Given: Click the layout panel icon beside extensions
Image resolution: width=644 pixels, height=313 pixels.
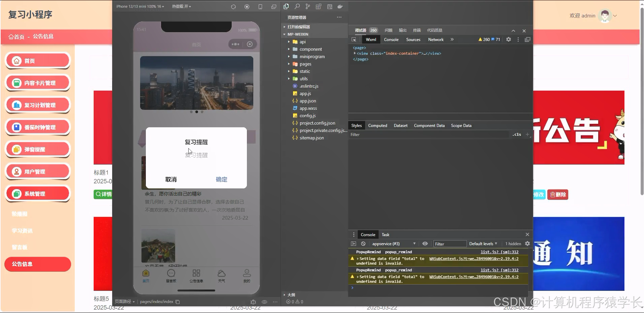Looking at the screenshot, I should pyautogui.click(x=330, y=6).
